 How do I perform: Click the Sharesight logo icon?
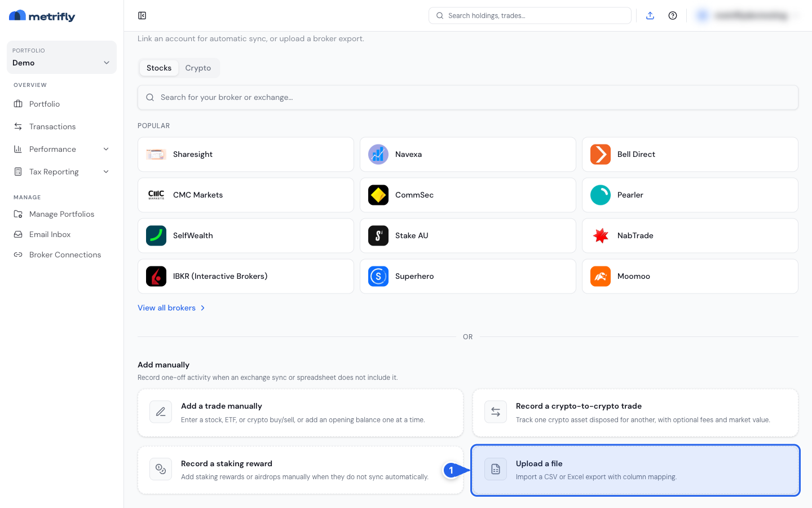click(156, 154)
